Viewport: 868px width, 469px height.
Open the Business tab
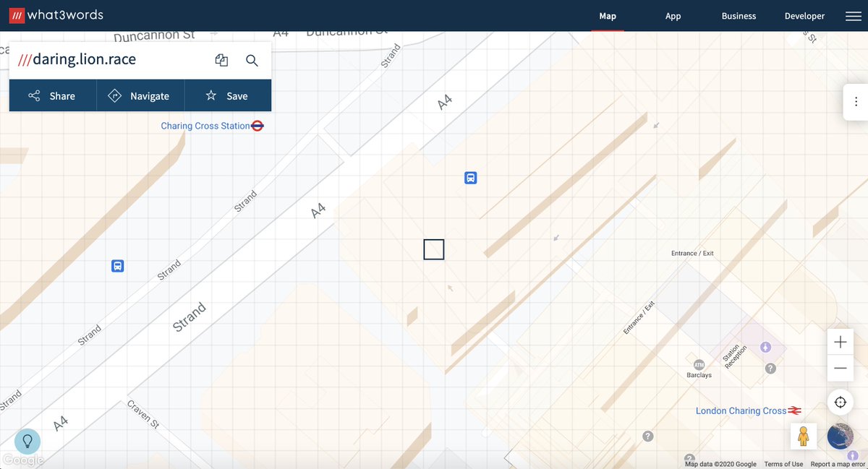click(x=739, y=16)
